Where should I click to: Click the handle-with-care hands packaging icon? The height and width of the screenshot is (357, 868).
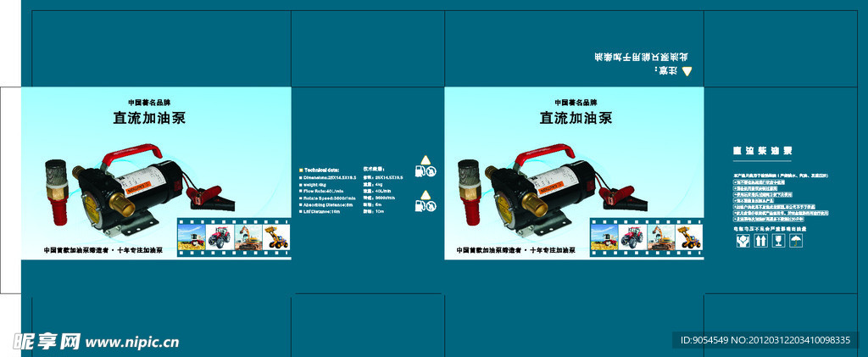click(x=742, y=243)
